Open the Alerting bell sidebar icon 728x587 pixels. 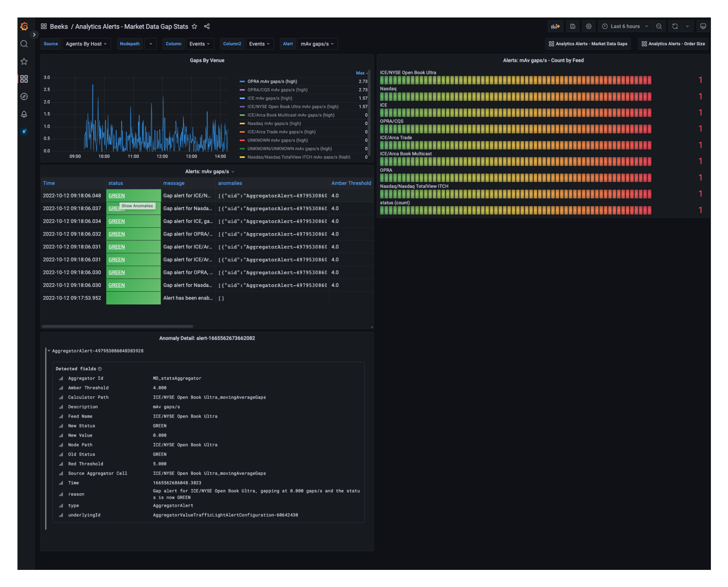24,114
